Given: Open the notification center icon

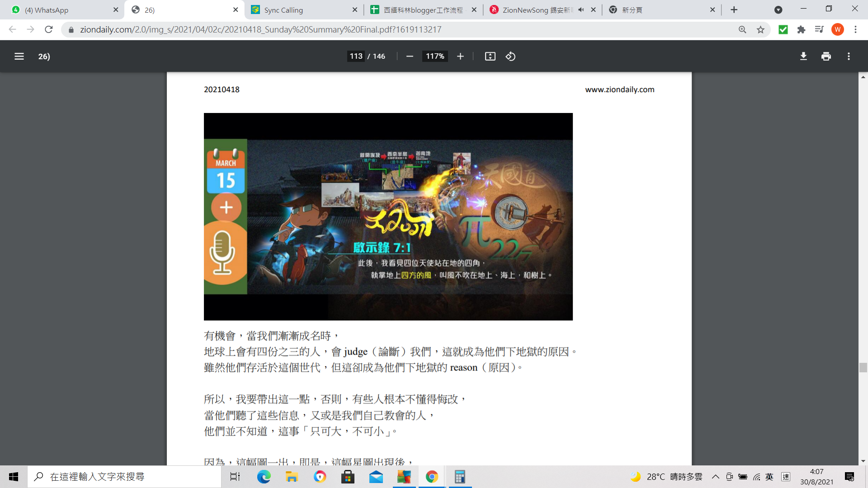Looking at the screenshot, I should click(849, 477).
